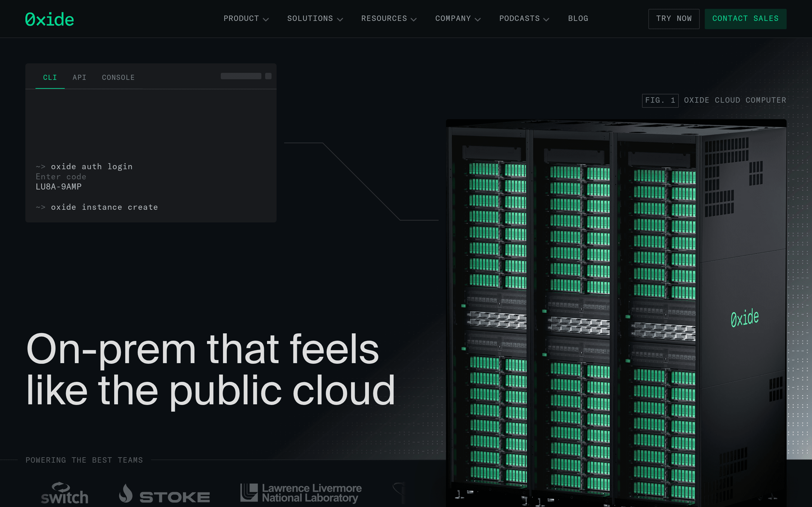This screenshot has width=812, height=507.
Task: Open the PRODUCT dropdown menu
Action: 246,19
